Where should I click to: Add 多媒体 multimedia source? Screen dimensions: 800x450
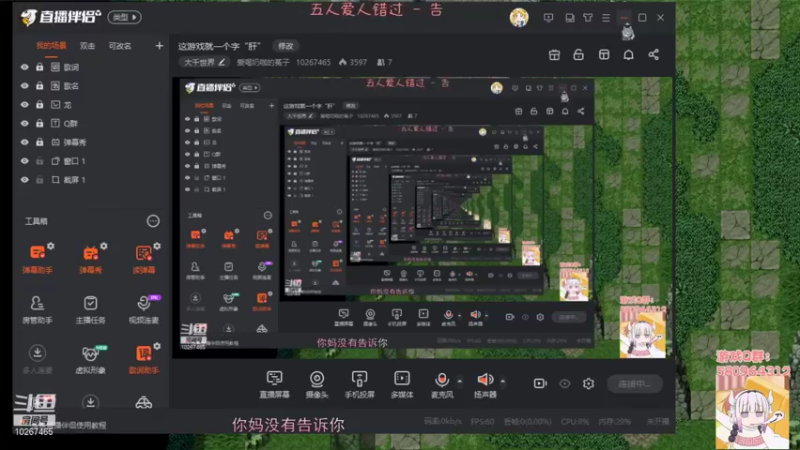click(402, 384)
